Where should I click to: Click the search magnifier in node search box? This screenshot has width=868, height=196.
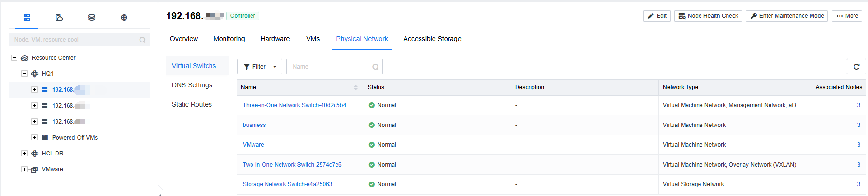click(x=142, y=40)
